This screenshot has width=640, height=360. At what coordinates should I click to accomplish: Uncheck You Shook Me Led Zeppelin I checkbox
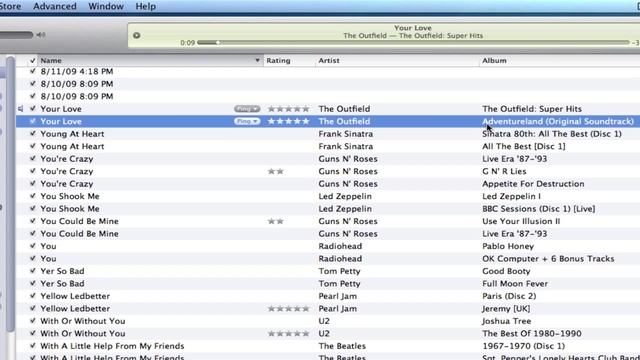tap(33, 196)
